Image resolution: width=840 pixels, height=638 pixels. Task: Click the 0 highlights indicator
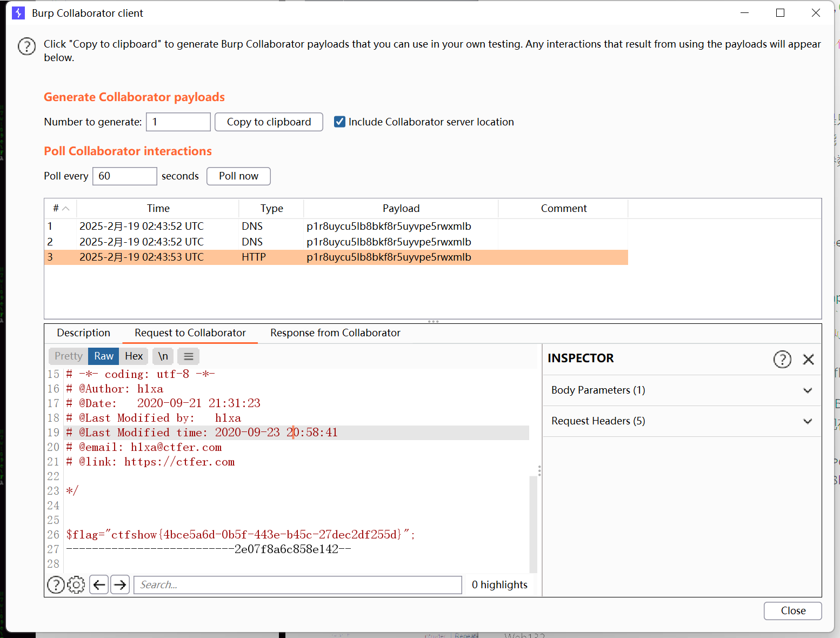499,584
